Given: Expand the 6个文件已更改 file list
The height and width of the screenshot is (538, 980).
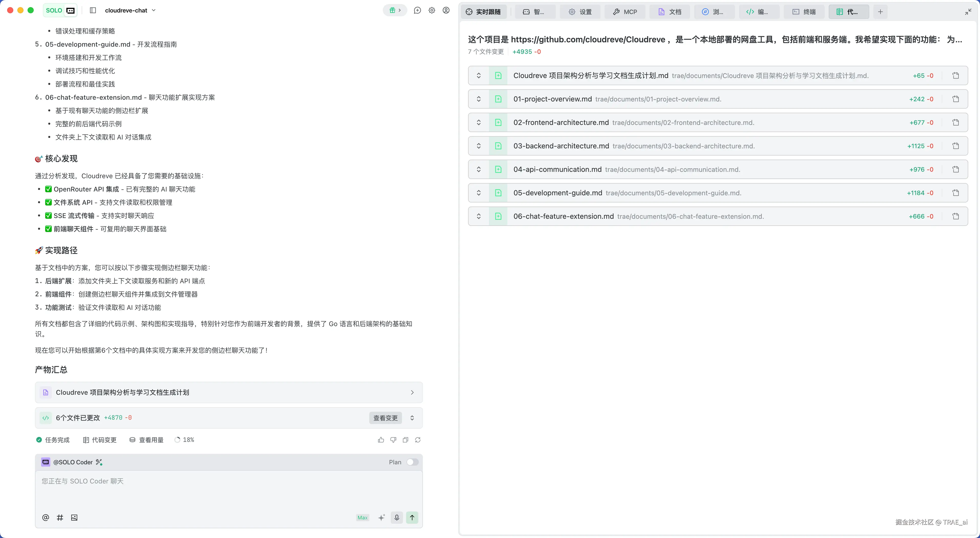Looking at the screenshot, I should tap(412, 418).
